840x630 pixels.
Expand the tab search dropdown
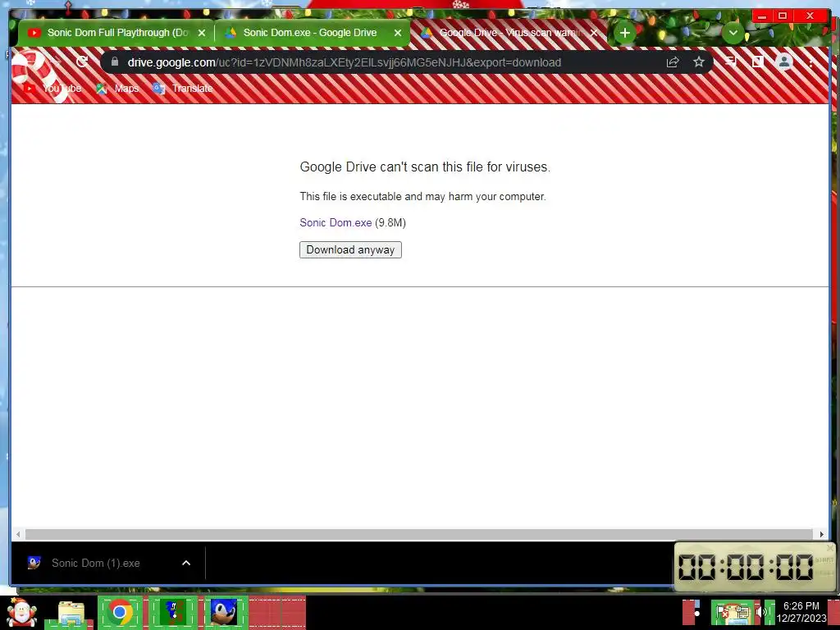tap(733, 33)
